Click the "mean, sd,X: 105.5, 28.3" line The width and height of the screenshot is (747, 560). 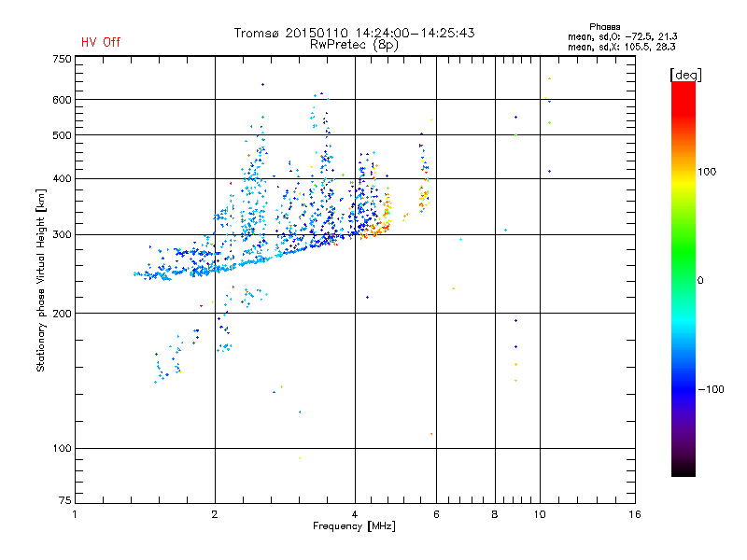(621, 47)
